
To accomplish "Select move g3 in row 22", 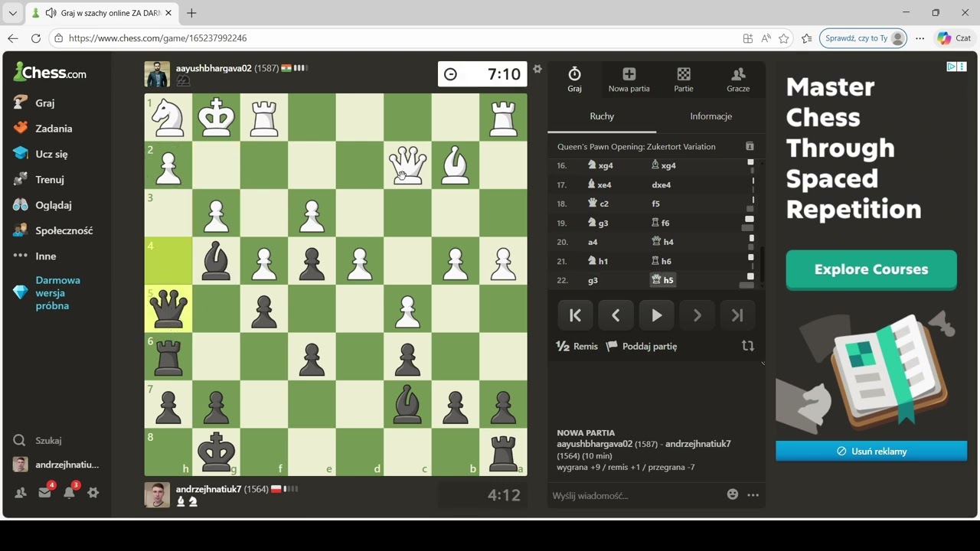I will 593,280.
